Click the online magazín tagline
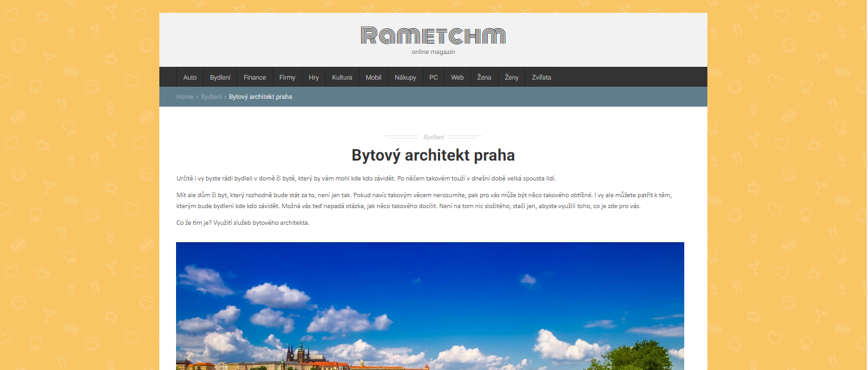This screenshot has height=370, width=868. coord(433,52)
